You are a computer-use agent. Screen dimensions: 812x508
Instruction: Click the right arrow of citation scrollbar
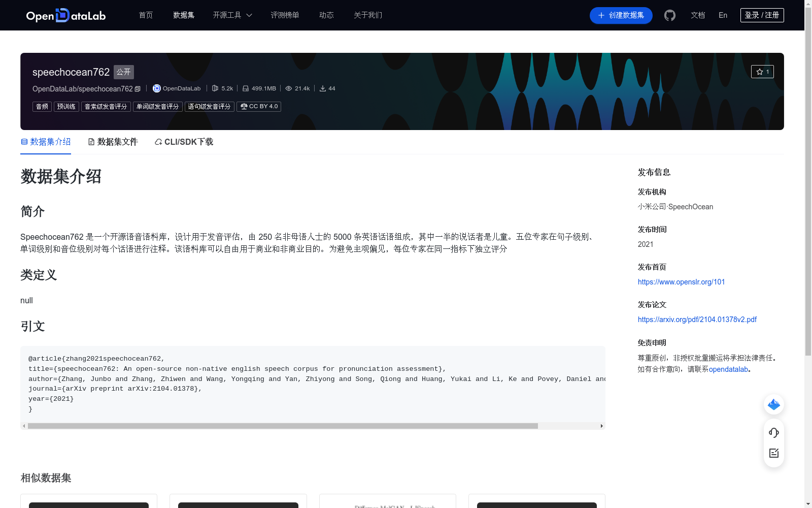[602, 426]
